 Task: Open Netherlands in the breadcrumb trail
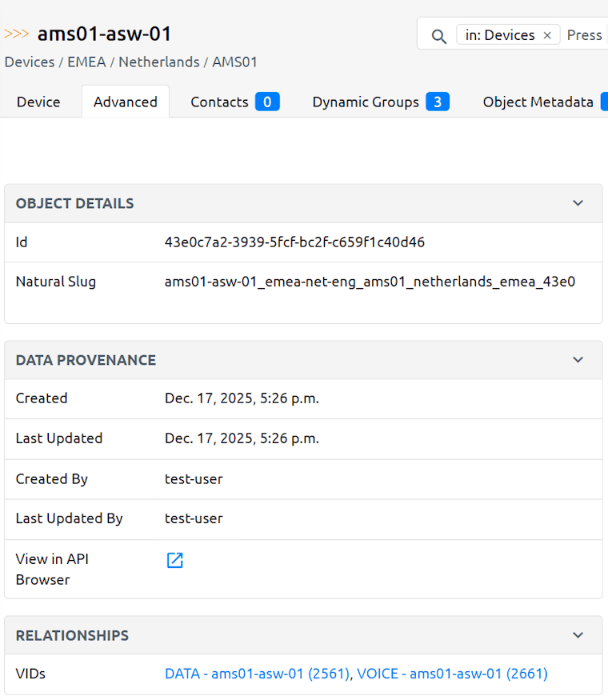coord(158,62)
